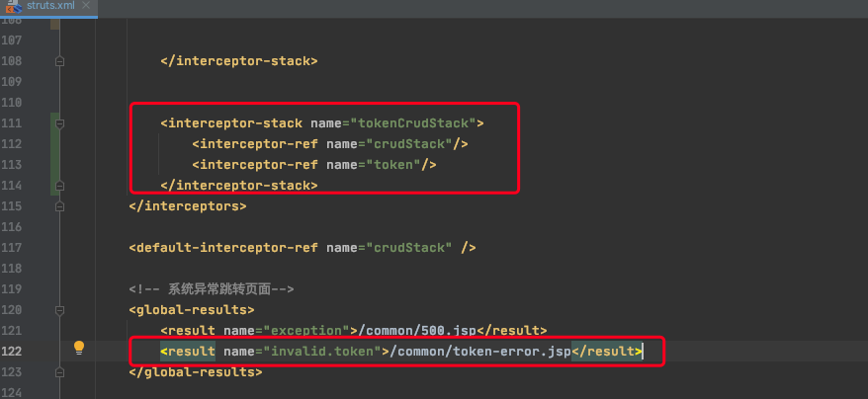Collapse the global-results block at line 120
Viewport: 868px width, 399px height.
click(x=60, y=309)
